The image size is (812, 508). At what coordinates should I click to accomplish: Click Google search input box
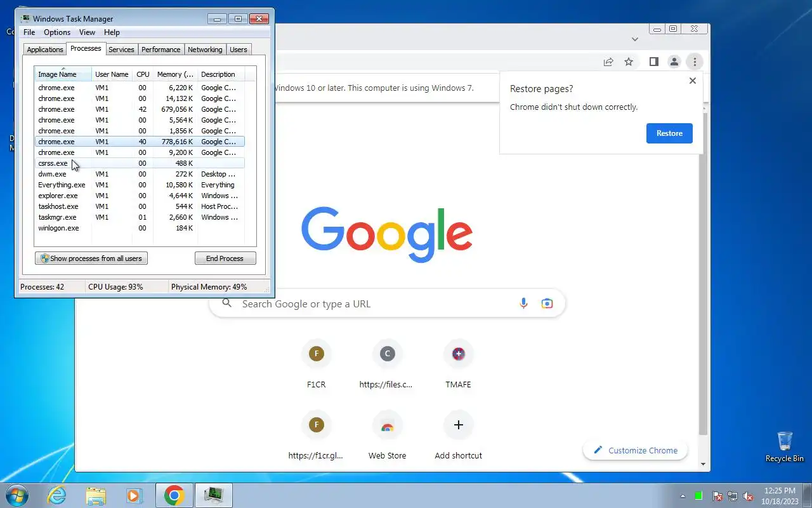387,304
